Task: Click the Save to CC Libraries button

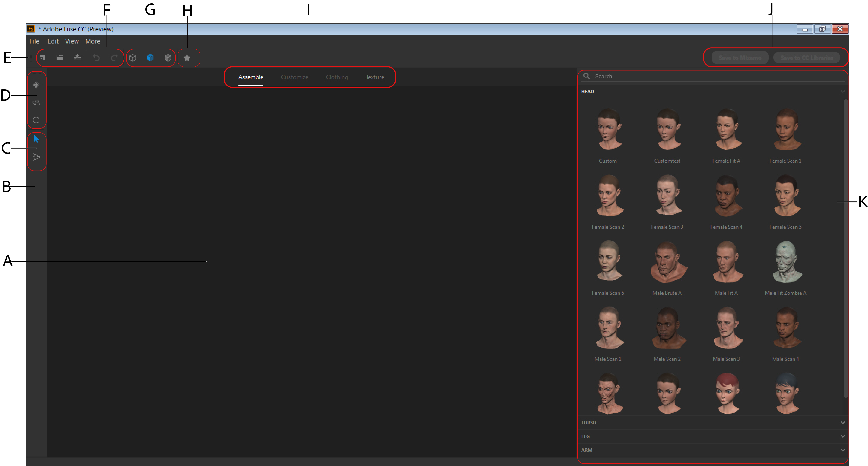Action: click(x=807, y=57)
